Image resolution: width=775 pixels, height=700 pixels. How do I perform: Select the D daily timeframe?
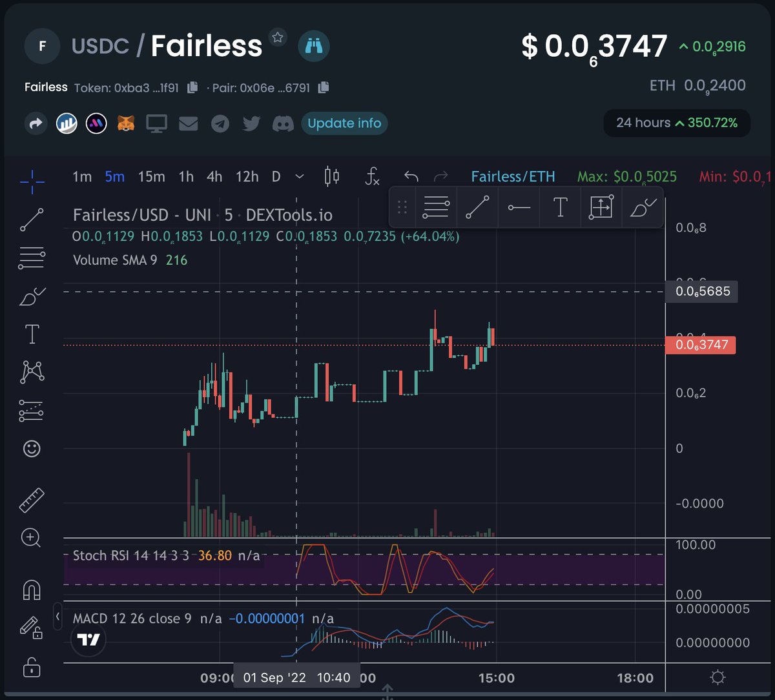[x=276, y=176]
